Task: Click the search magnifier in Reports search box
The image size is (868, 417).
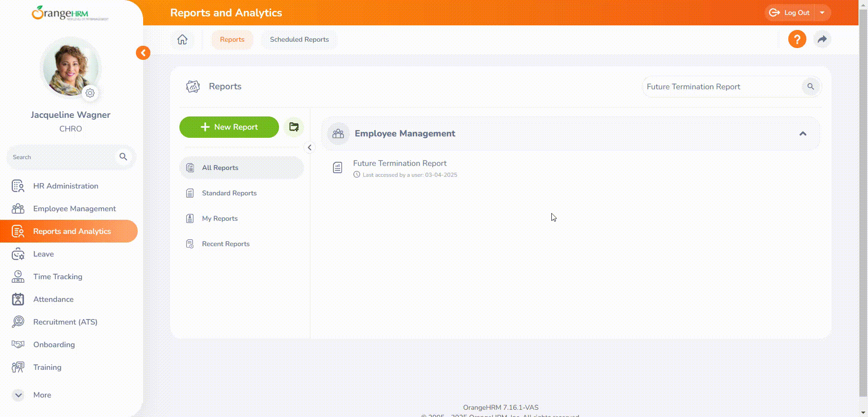Action: tap(810, 87)
